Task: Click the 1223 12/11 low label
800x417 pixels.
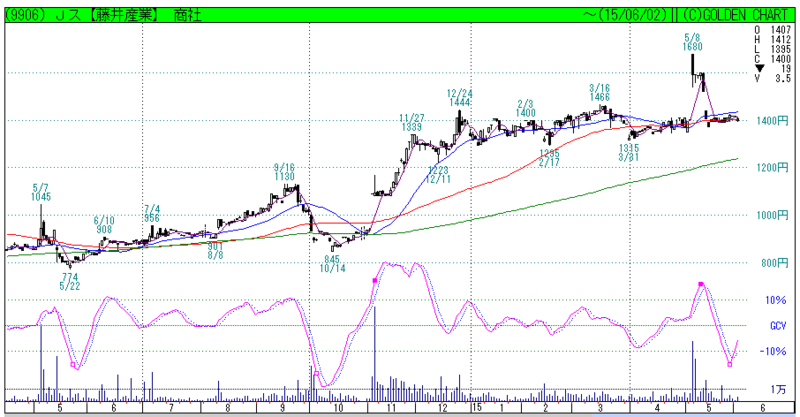Action: coord(438,175)
